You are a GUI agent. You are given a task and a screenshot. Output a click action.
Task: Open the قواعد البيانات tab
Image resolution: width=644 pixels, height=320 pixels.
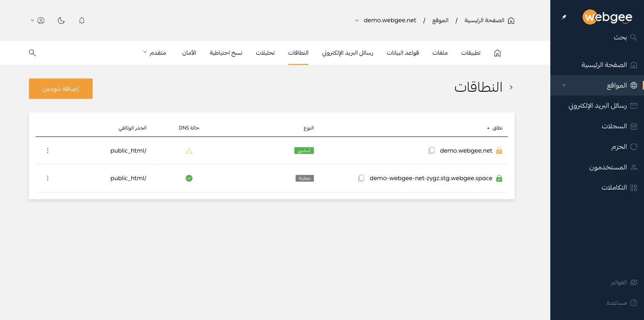pyautogui.click(x=402, y=53)
